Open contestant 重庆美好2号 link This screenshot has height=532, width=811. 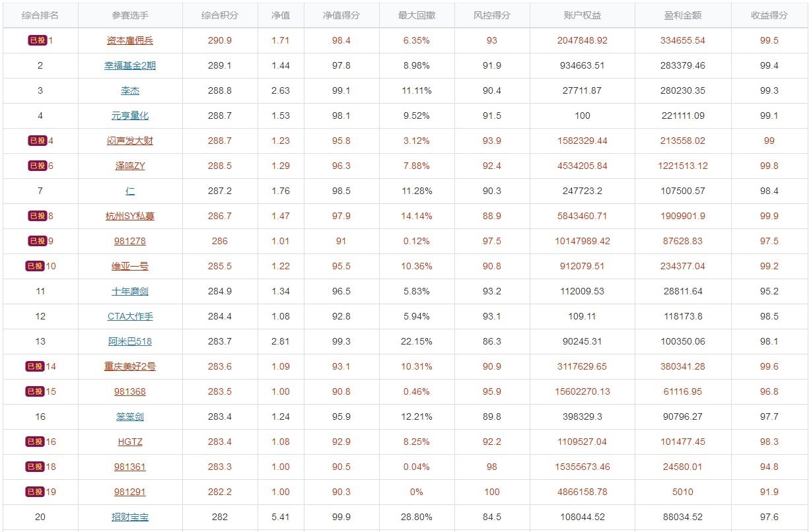pyautogui.click(x=130, y=366)
